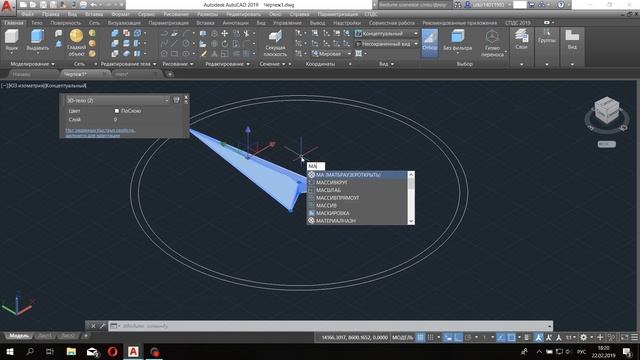Open the Главная ribbon tab
640x360 pixels.
click(x=13, y=23)
